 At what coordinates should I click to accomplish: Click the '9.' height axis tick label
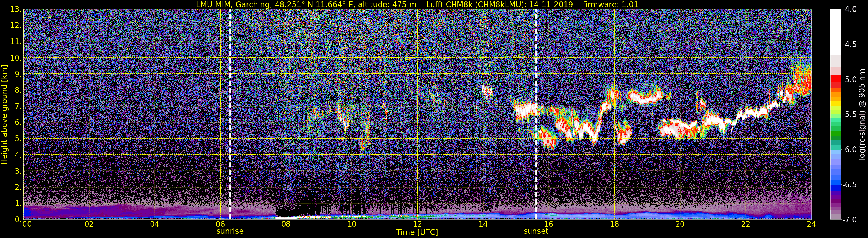[x=18, y=74]
